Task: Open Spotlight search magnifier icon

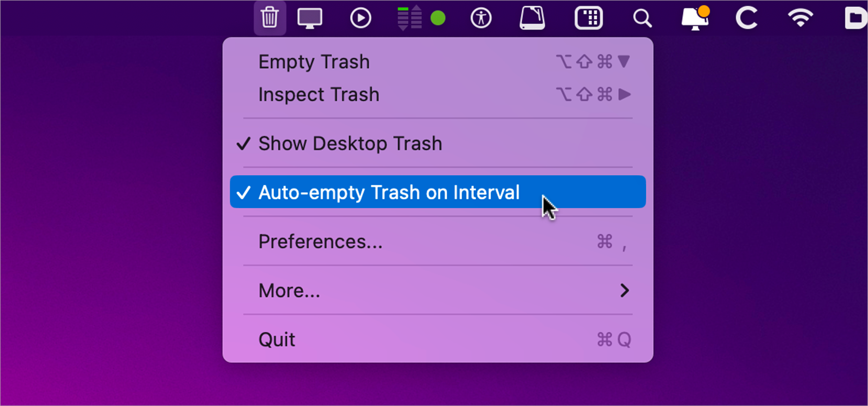Action: [x=642, y=19]
